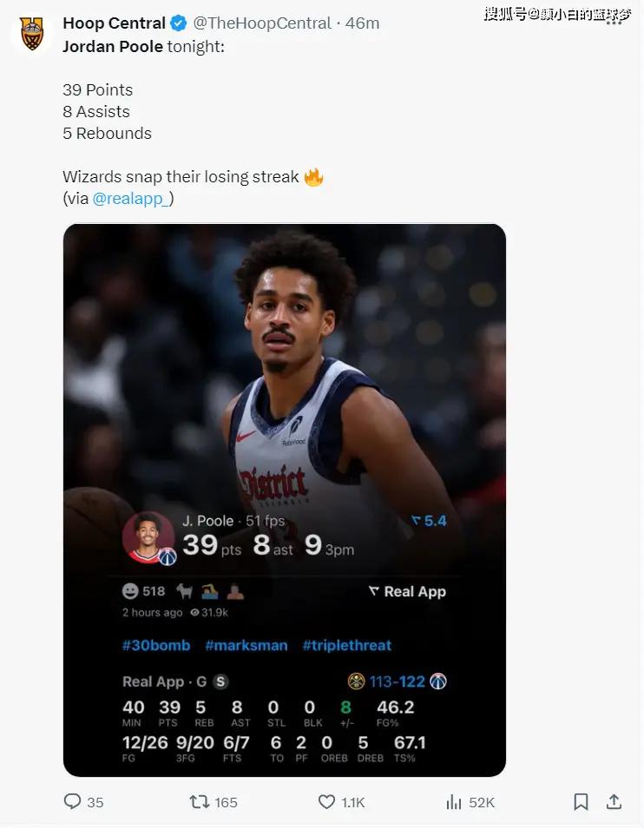The width and height of the screenshot is (644, 829).
Task: Click the share icon on the tweet
Action: [x=613, y=802]
